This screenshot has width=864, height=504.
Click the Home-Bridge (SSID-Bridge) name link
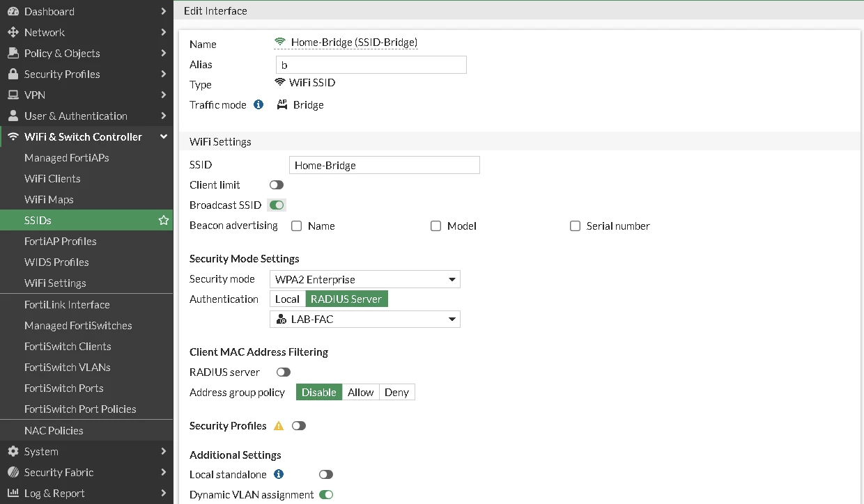coord(354,42)
